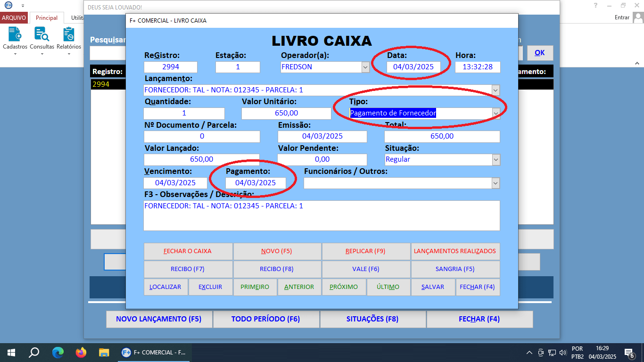Click the Quantidade input field

pos(184,113)
